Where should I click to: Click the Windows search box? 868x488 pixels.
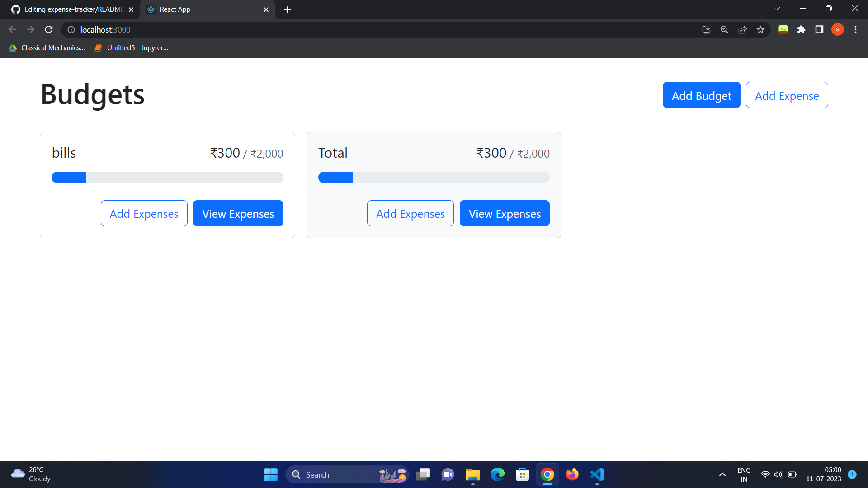(346, 474)
